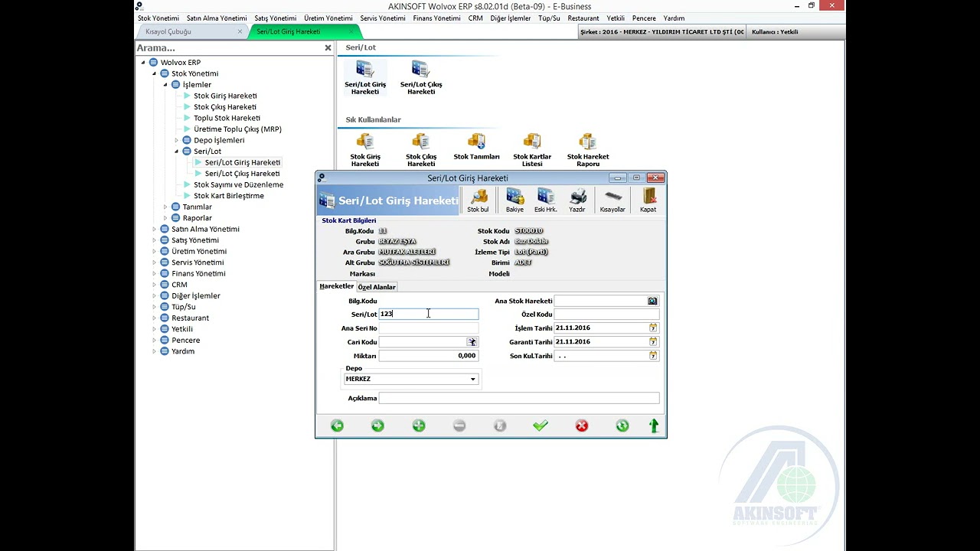This screenshot has height=551, width=980.
Task: Click the Özel Kodu input field
Action: [x=606, y=315]
